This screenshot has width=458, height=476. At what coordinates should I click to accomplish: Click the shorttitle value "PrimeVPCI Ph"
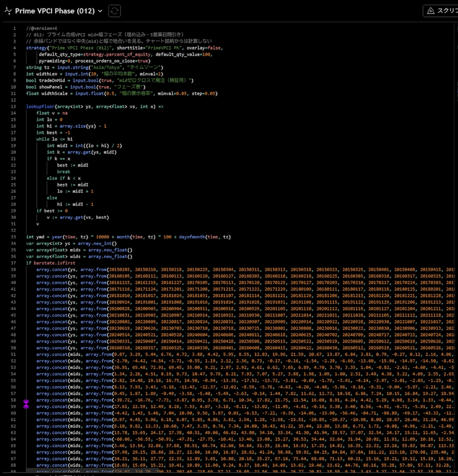(x=163, y=48)
